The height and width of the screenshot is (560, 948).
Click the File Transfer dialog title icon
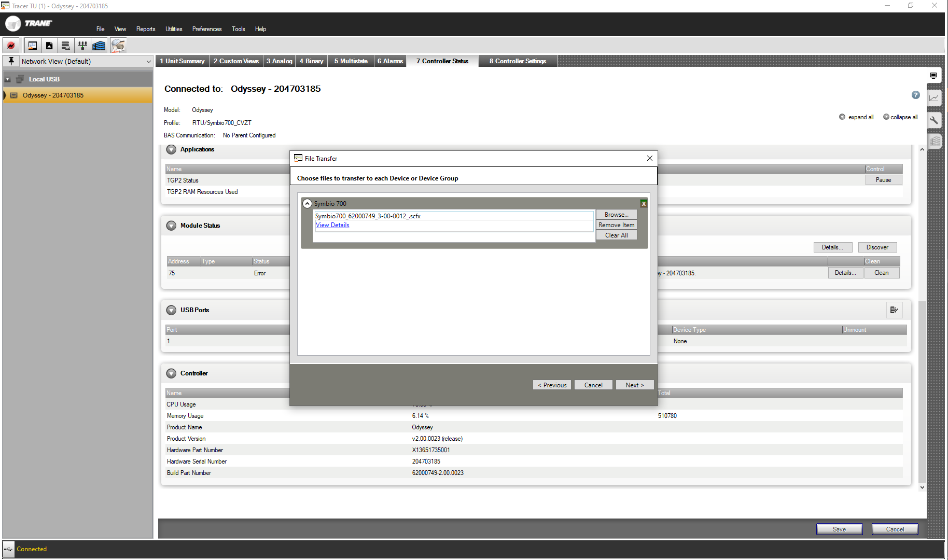coord(298,158)
